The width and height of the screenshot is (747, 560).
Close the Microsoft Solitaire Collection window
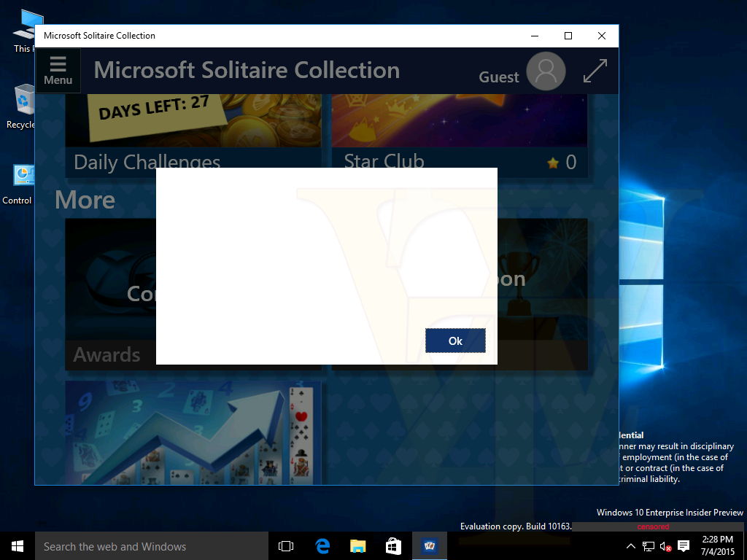coord(602,36)
